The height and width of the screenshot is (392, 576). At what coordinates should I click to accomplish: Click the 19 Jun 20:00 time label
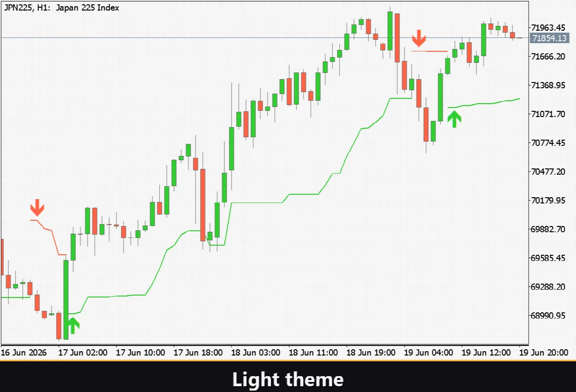[548, 353]
